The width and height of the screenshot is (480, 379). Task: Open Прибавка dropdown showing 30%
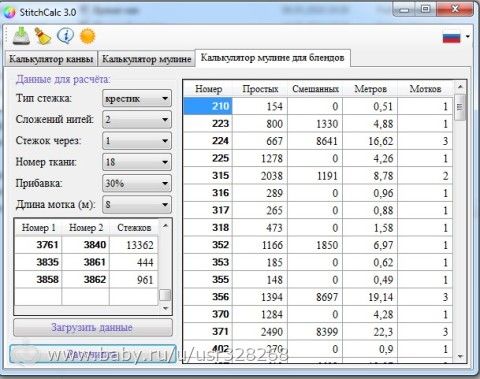tap(137, 183)
